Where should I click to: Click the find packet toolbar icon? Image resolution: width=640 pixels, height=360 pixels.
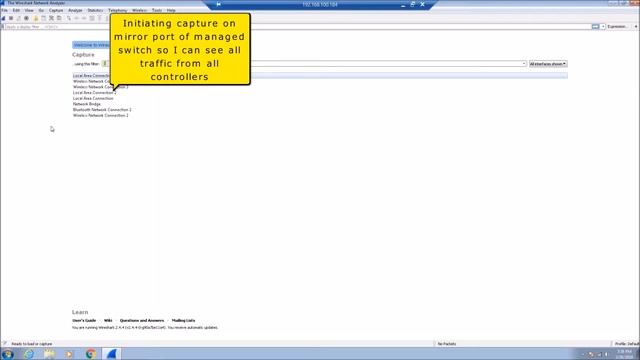pos(69,18)
